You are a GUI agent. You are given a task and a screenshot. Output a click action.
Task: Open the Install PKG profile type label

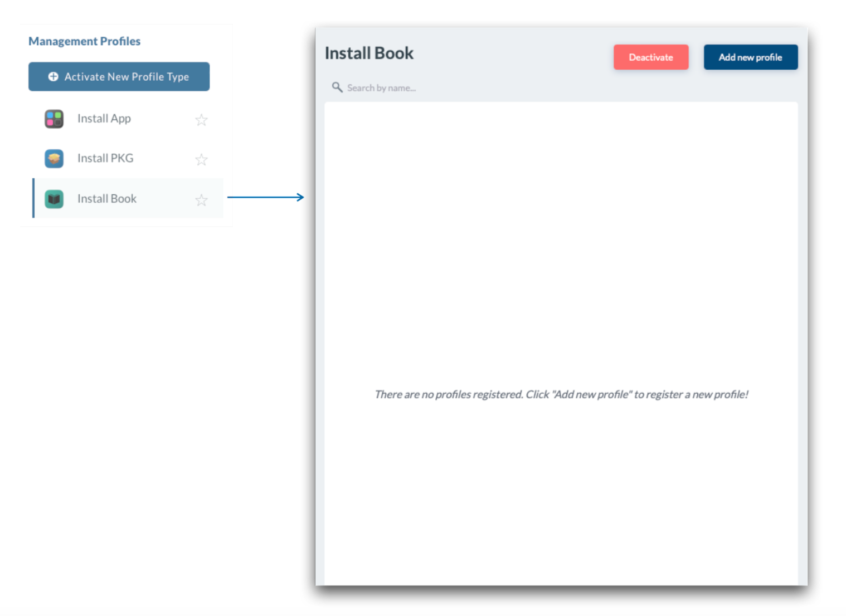(x=105, y=159)
